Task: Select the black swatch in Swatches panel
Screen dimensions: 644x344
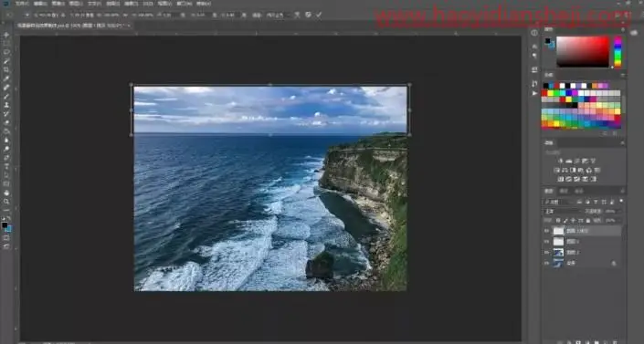Action: (546, 86)
